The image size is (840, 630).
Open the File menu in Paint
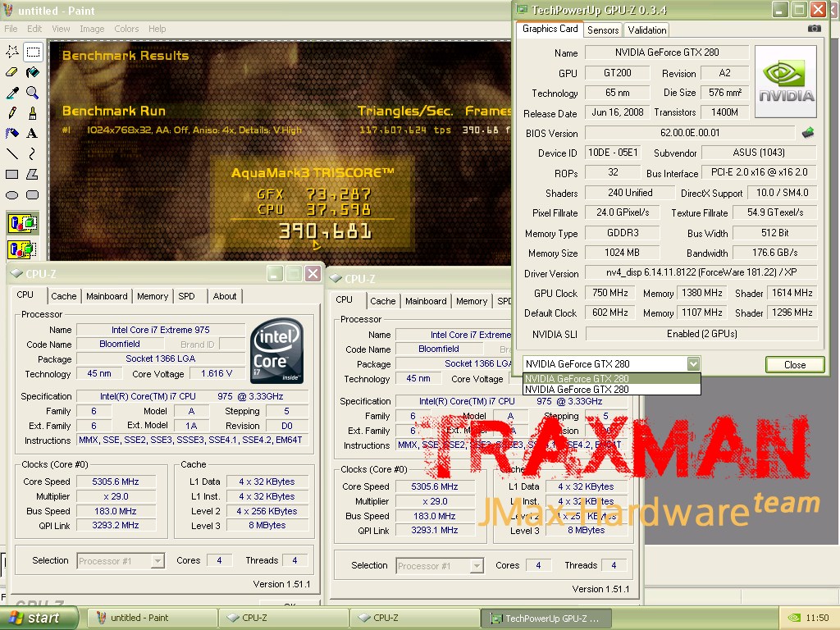coord(11,29)
